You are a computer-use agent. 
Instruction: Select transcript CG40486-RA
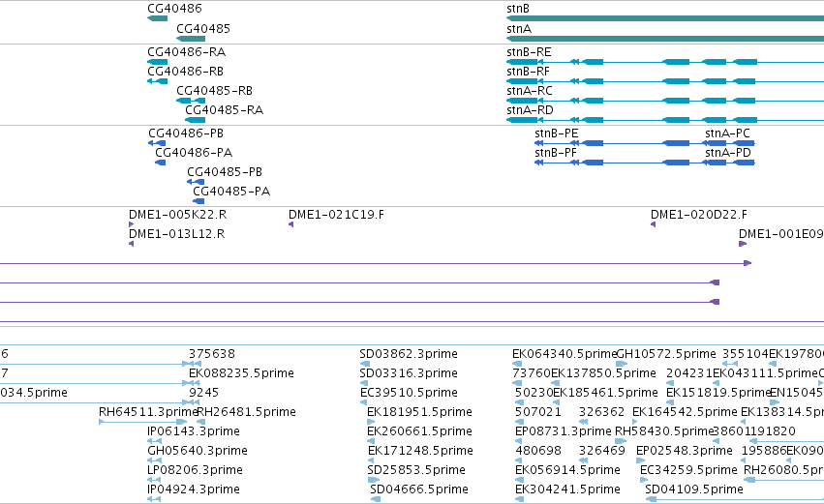187,51
